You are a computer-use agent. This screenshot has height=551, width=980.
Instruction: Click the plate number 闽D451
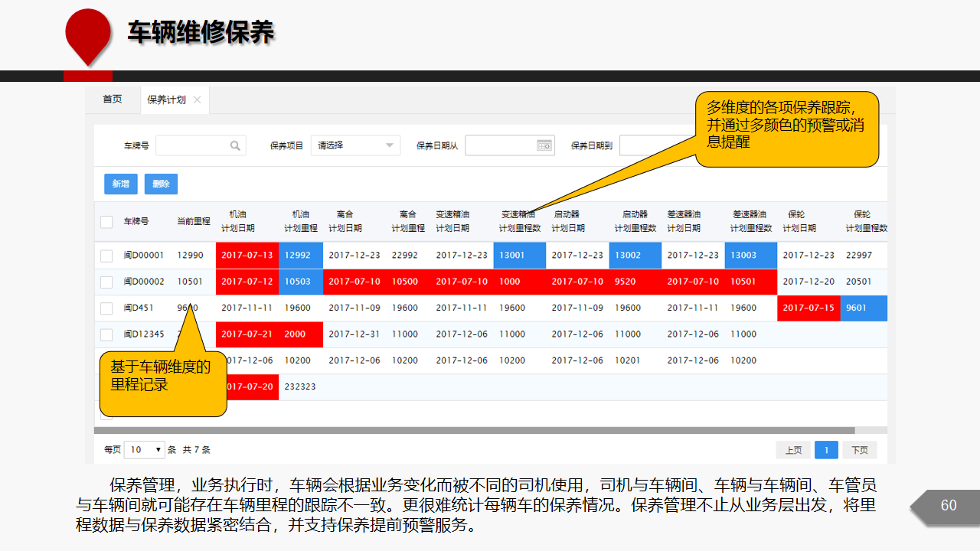(x=139, y=308)
